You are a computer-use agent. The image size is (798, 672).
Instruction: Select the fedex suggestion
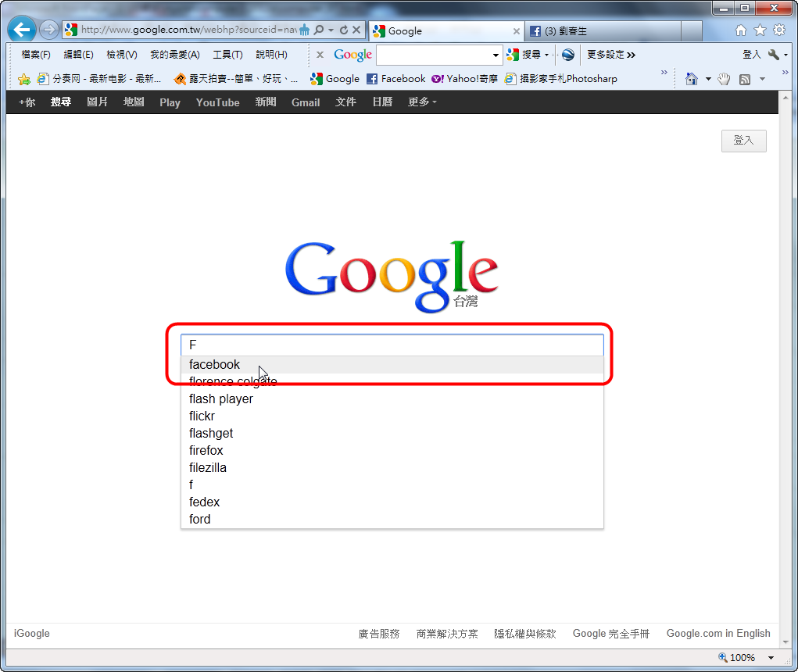tap(392, 502)
